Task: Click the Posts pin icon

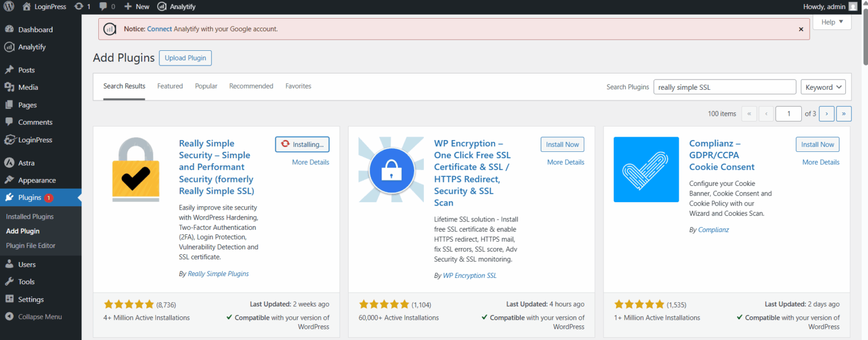Action: (x=9, y=70)
